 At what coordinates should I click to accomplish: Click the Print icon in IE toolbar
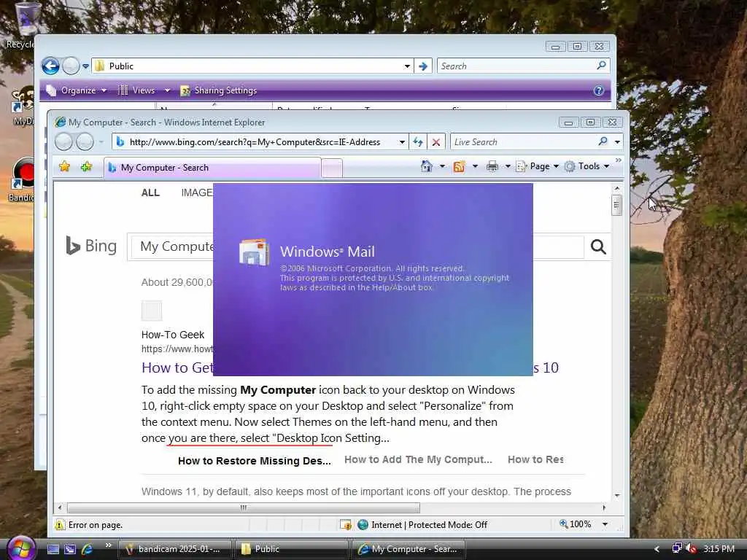[492, 166]
